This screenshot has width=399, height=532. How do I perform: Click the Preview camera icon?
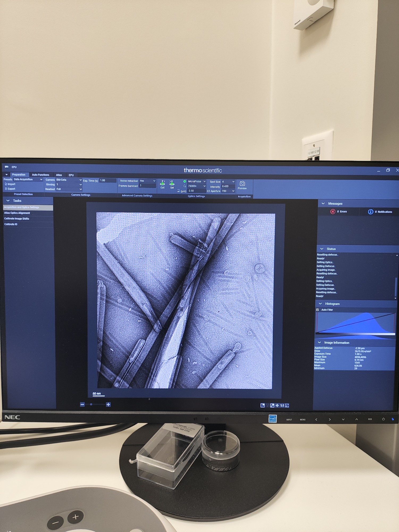pyautogui.click(x=242, y=184)
